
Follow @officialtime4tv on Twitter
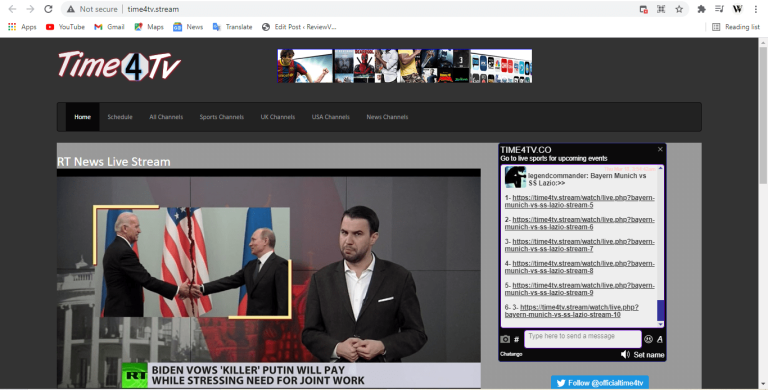[x=600, y=383]
